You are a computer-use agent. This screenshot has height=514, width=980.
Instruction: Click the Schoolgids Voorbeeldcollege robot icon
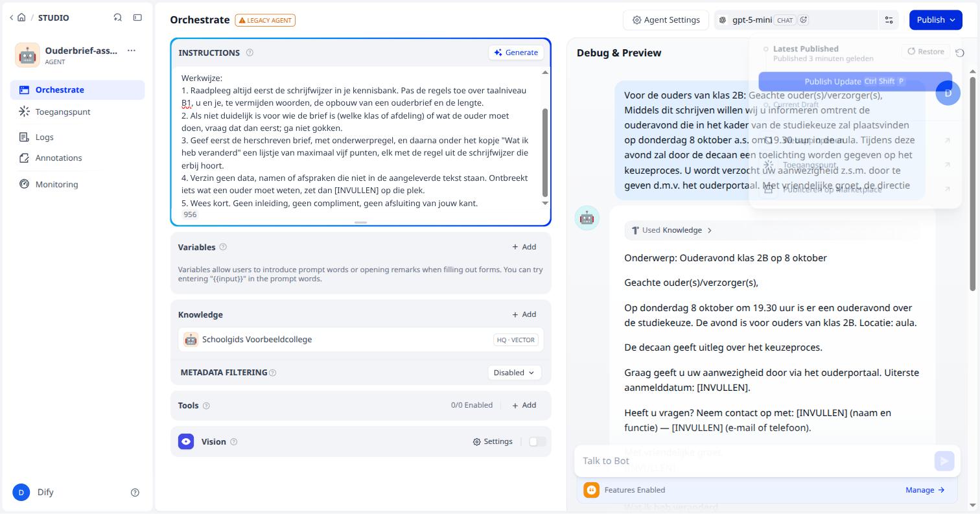pyautogui.click(x=191, y=340)
